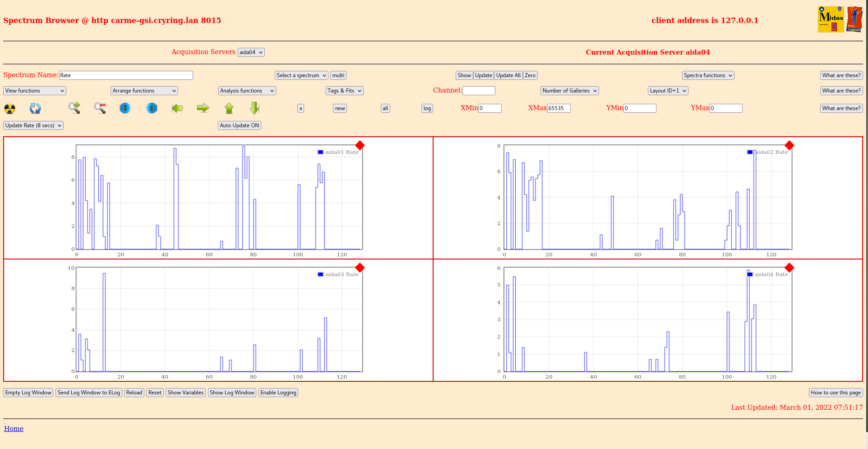Click the green left arrow icon
This screenshot has height=449, width=868.
point(177,108)
